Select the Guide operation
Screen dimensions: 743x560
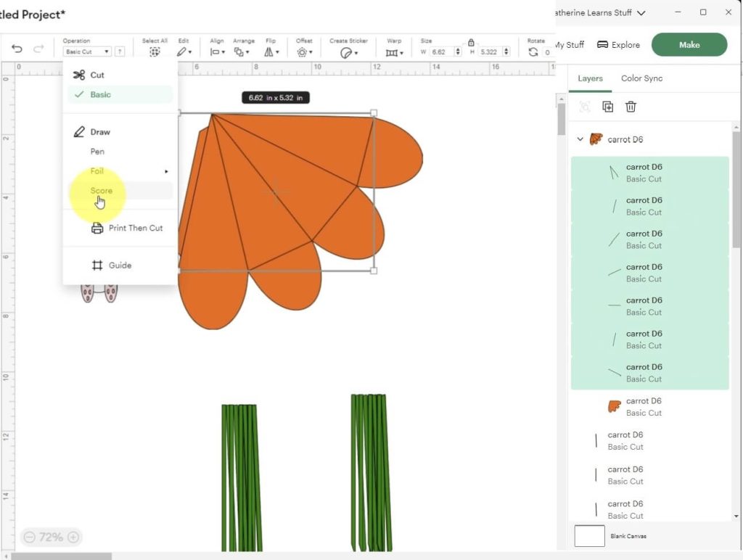pyautogui.click(x=111, y=265)
